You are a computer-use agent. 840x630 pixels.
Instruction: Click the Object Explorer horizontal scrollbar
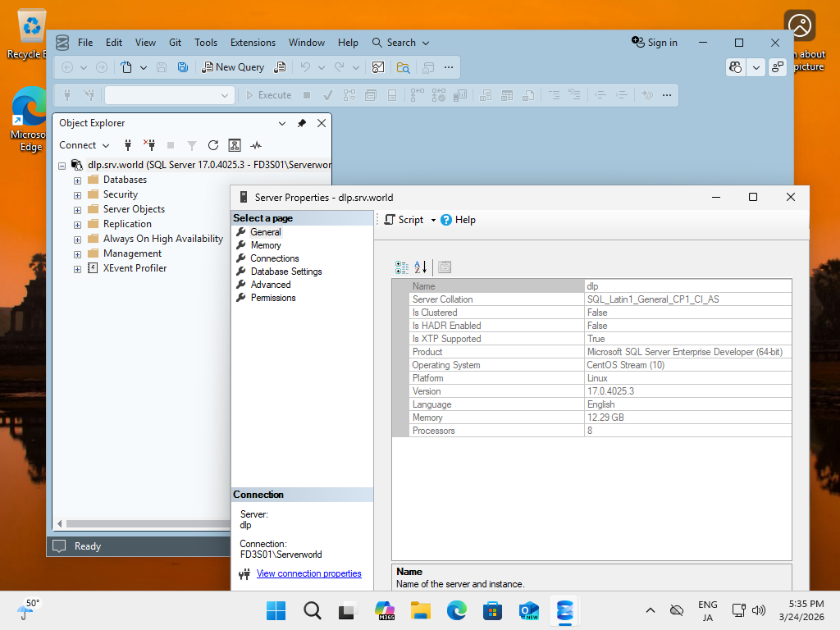pyautogui.click(x=148, y=523)
